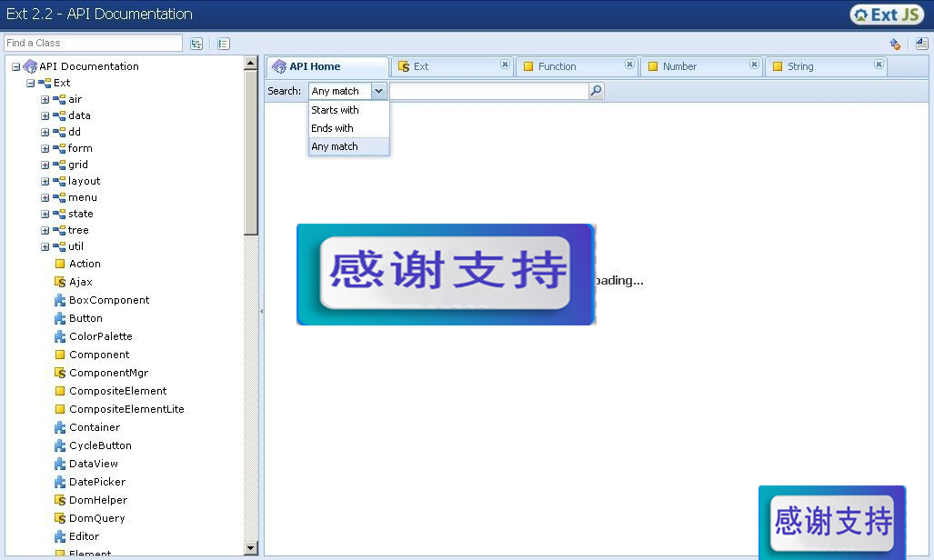Close the String tab
934x560 pixels.
coord(879,65)
